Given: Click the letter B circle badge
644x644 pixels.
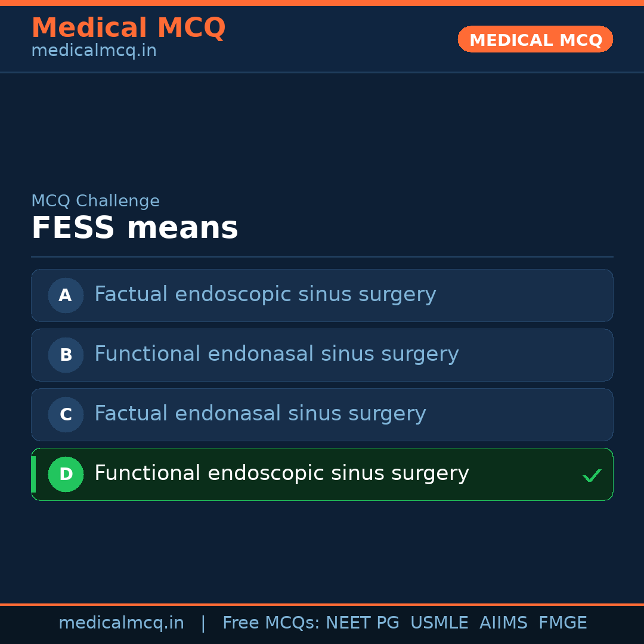Looking at the screenshot, I should (66, 355).
